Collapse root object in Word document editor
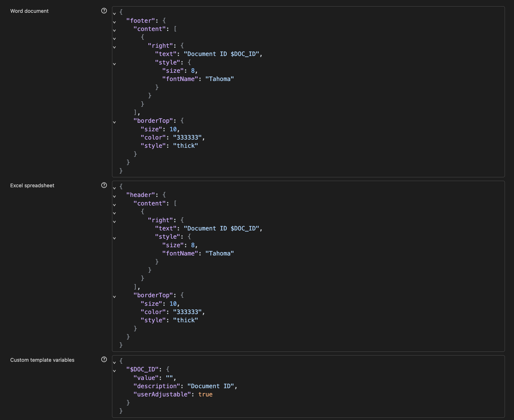 click(114, 13)
